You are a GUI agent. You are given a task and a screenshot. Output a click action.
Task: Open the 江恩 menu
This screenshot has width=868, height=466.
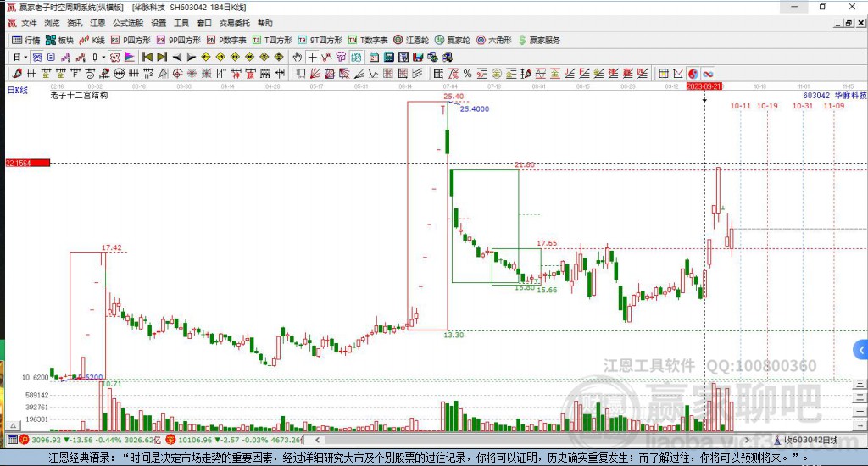97,23
